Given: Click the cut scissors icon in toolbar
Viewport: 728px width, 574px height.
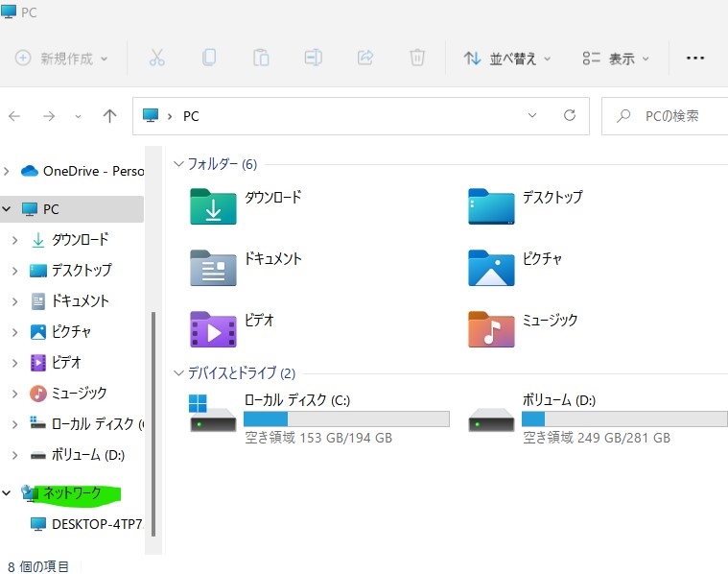Looking at the screenshot, I should tap(157, 58).
